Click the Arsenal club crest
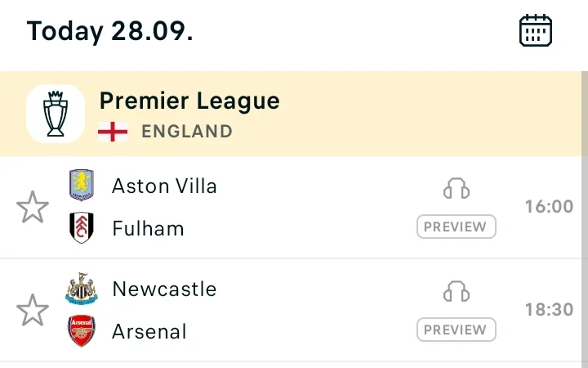Viewport: 588px width, 368px height. coord(82,331)
